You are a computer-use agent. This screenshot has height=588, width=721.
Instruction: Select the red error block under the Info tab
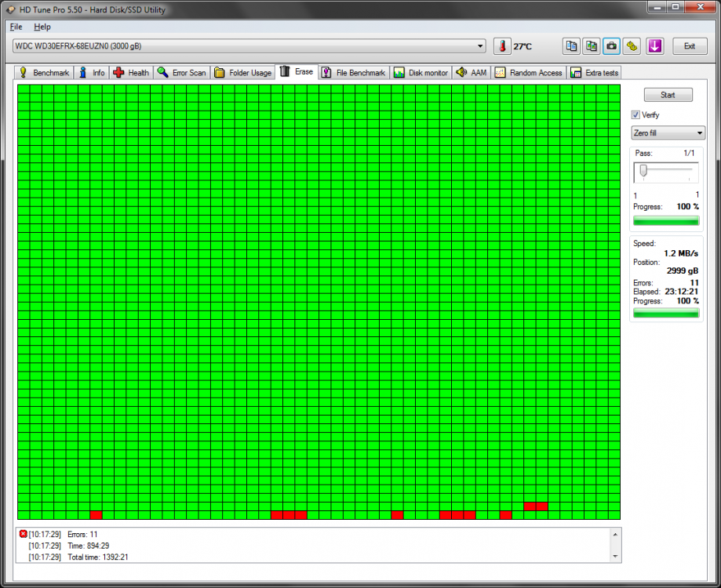click(x=96, y=515)
